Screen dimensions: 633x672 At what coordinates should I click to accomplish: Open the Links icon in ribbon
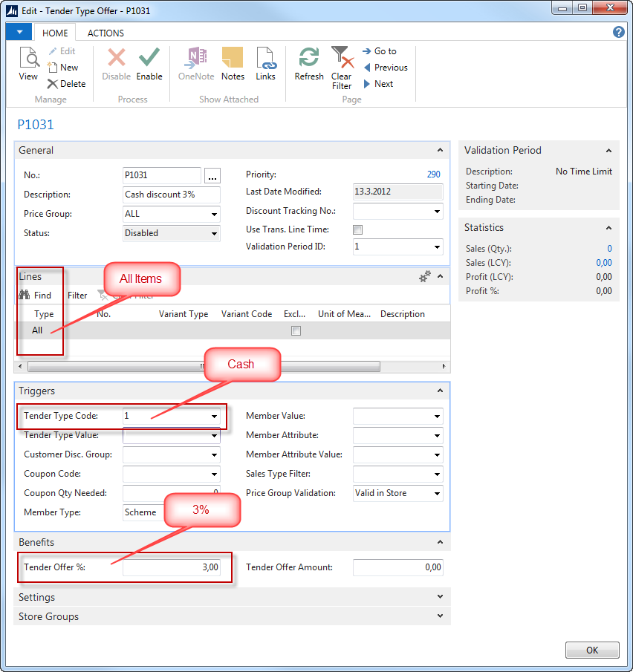coord(265,58)
